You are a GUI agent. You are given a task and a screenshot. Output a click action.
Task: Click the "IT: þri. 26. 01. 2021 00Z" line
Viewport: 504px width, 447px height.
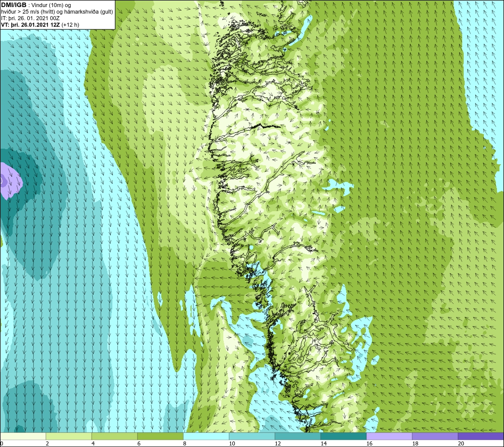point(30,18)
